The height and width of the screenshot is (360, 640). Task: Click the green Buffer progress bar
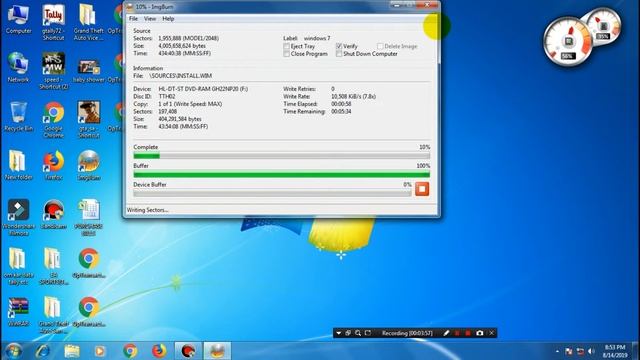pos(282,175)
